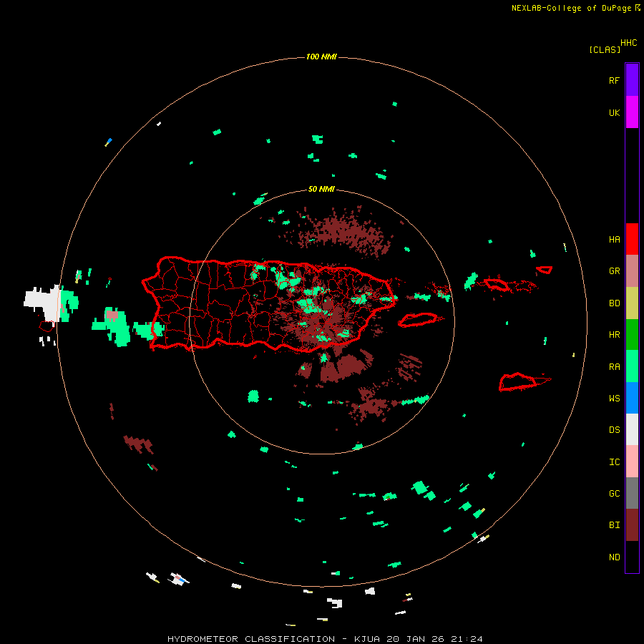
Task: Select the BD yellow legend block
Action: [x=632, y=303]
